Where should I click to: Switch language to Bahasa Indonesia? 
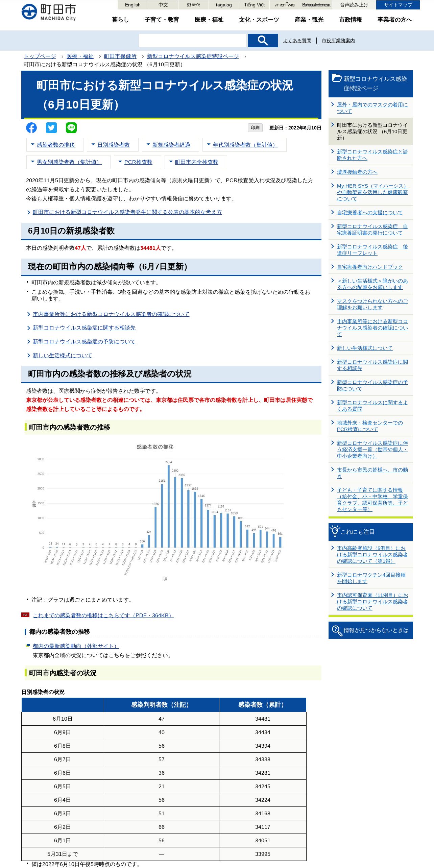pyautogui.click(x=316, y=5)
